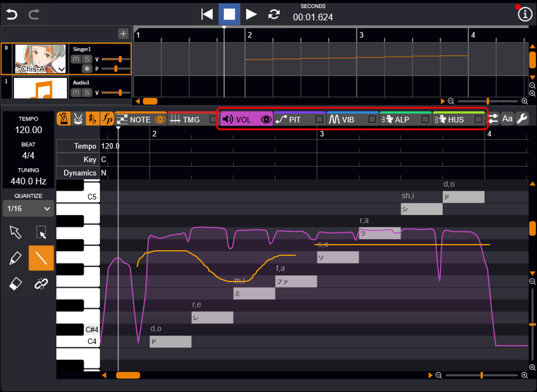Open the Quantize 1/16 dropdown
The width and height of the screenshot is (537, 392).
[x=29, y=208]
